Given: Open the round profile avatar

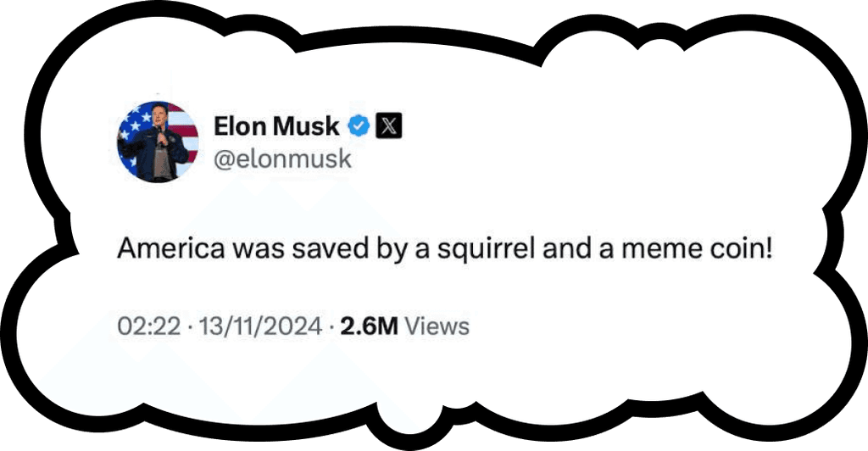Looking at the screenshot, I should pyautogui.click(x=158, y=142).
